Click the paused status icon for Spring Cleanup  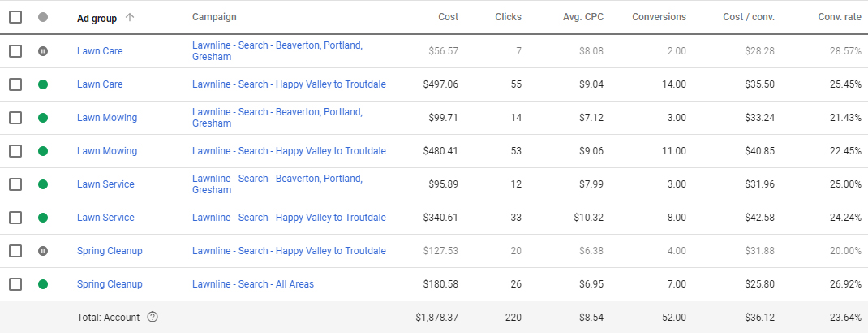point(43,250)
